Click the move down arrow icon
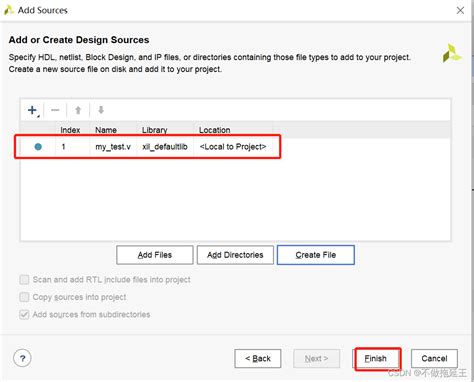 pyautogui.click(x=101, y=110)
